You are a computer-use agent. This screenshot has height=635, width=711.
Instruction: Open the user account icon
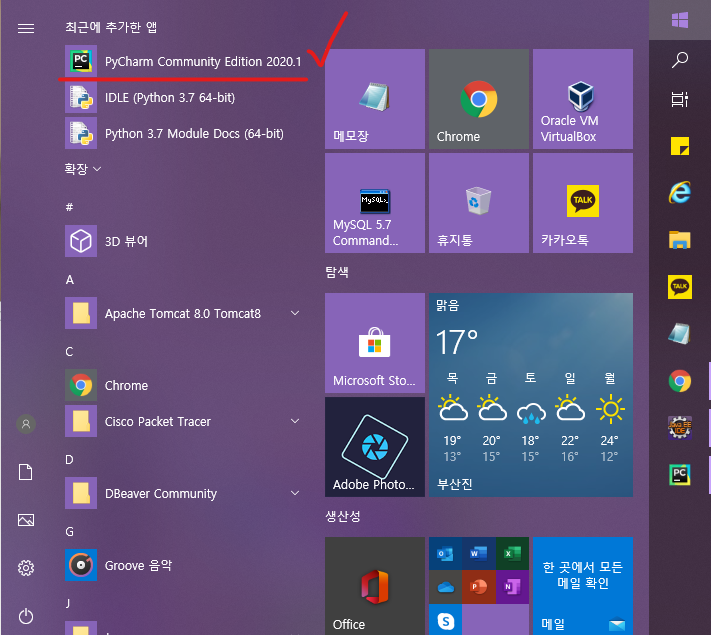(26, 424)
